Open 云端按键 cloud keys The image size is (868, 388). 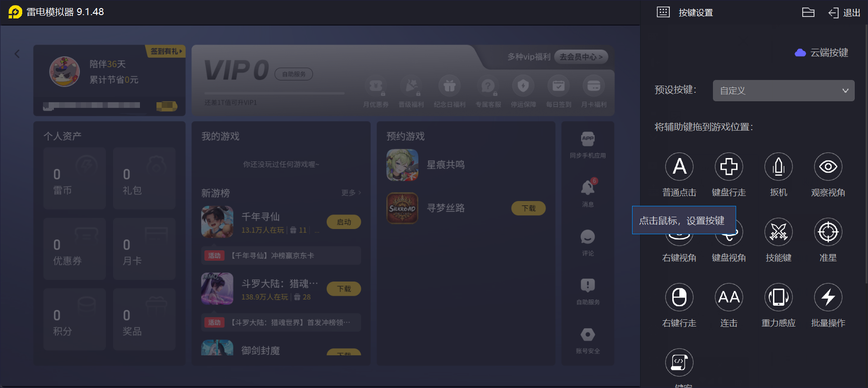822,53
